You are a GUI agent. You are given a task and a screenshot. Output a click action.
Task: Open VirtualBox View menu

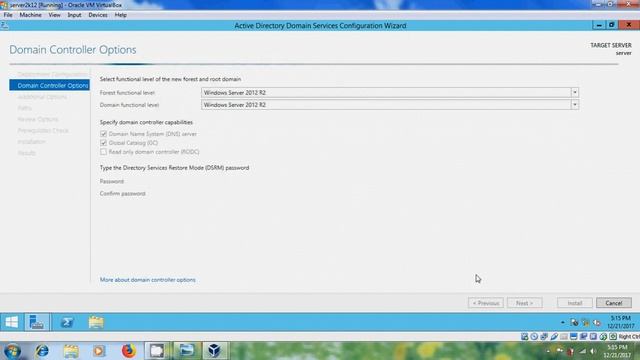[x=54, y=15]
